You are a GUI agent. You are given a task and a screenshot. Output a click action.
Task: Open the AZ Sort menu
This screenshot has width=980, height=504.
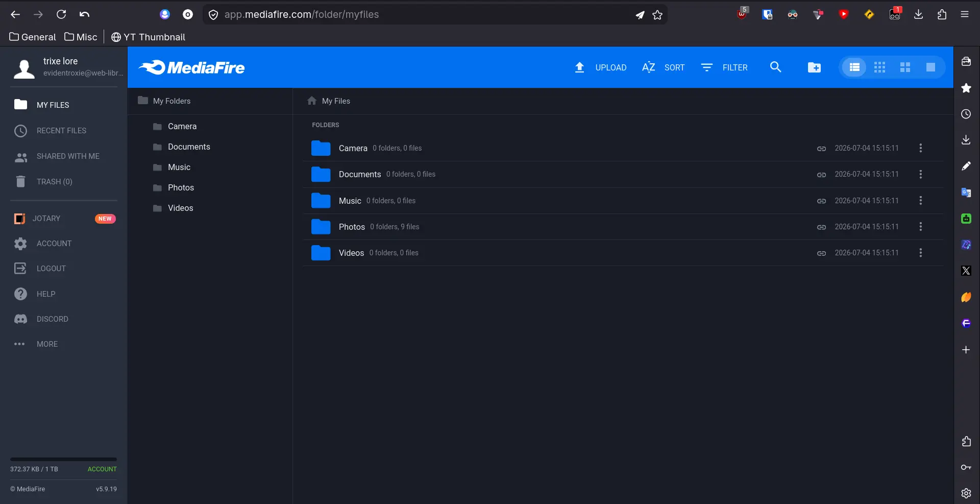pyautogui.click(x=663, y=67)
